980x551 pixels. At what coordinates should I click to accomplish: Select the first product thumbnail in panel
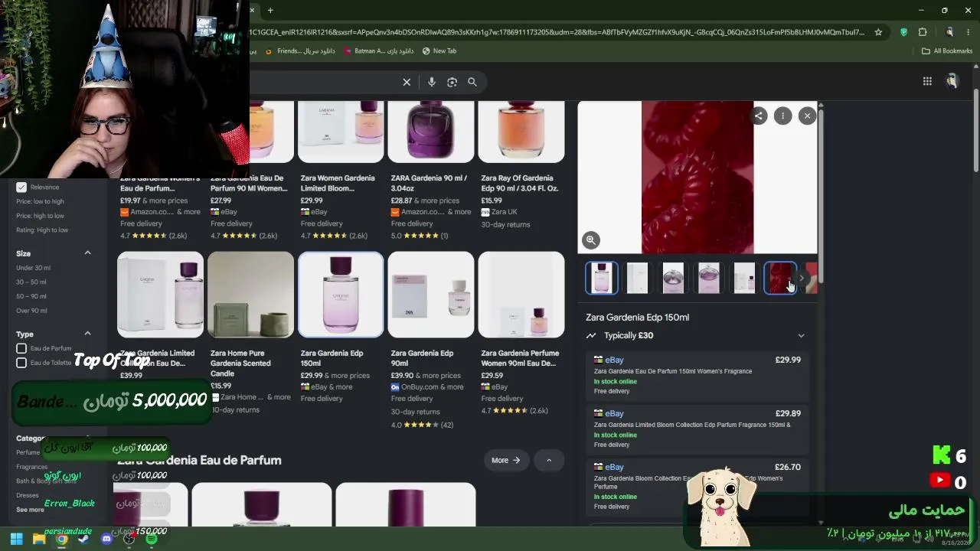click(x=602, y=278)
